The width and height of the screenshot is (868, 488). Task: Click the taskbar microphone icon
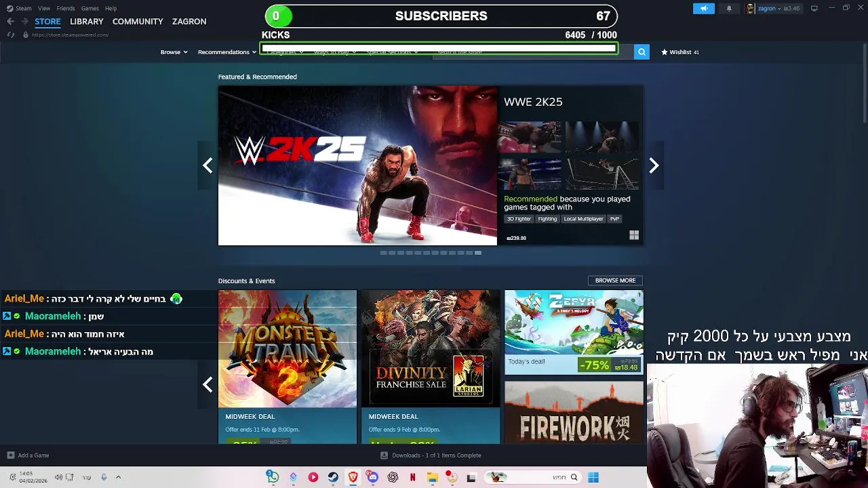[x=104, y=477]
